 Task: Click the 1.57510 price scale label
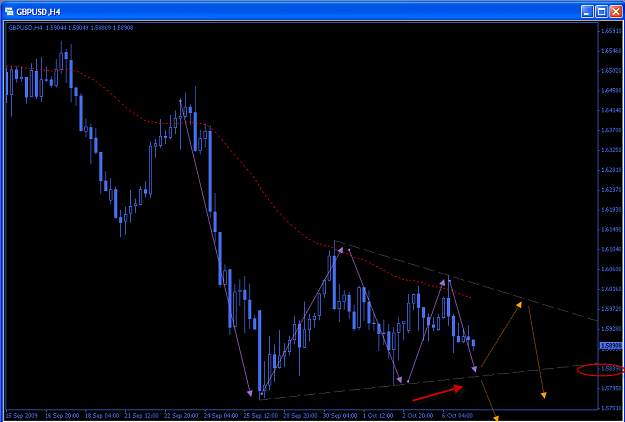(613, 408)
